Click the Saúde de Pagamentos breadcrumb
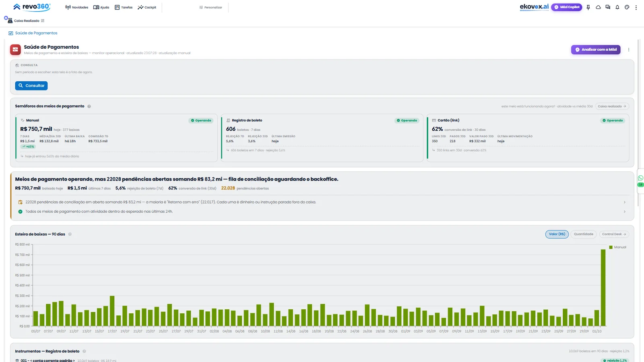The height and width of the screenshot is (362, 644). [33, 33]
